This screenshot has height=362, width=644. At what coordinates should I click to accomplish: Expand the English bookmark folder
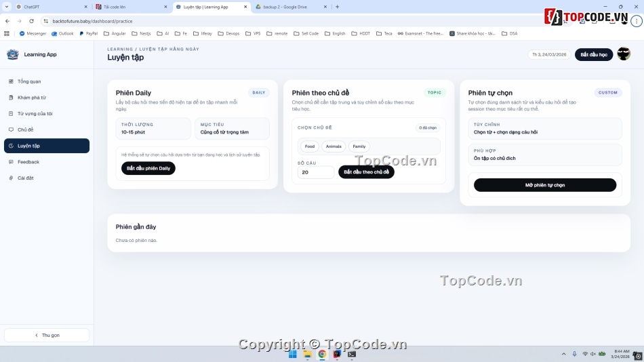tap(335, 34)
